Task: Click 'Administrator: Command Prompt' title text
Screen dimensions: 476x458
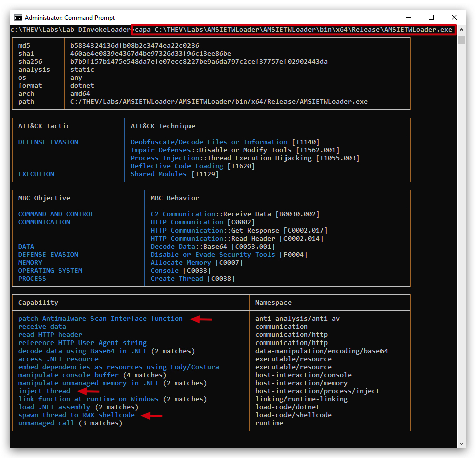Action: 69,18
